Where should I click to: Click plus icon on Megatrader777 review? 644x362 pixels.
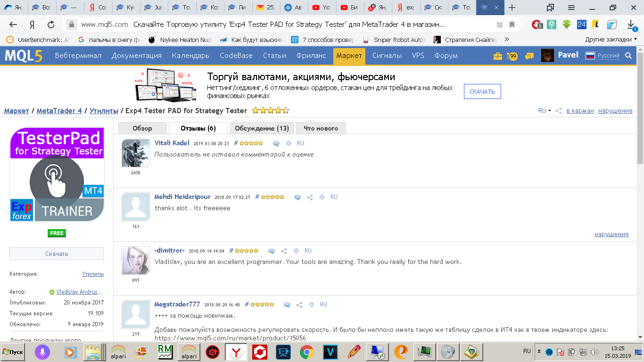click(312, 305)
